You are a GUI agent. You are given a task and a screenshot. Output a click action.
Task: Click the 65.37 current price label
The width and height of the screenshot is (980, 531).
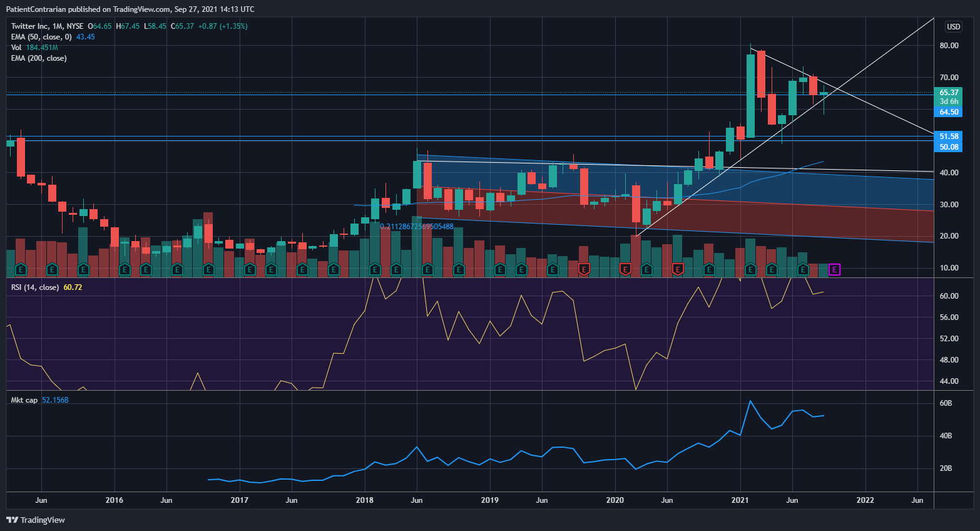(949, 93)
